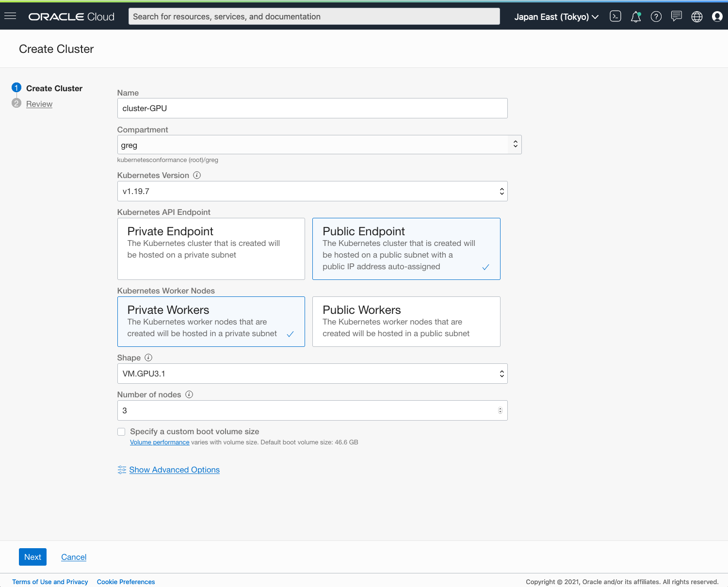Open the navigation hamburger menu

coord(10,16)
